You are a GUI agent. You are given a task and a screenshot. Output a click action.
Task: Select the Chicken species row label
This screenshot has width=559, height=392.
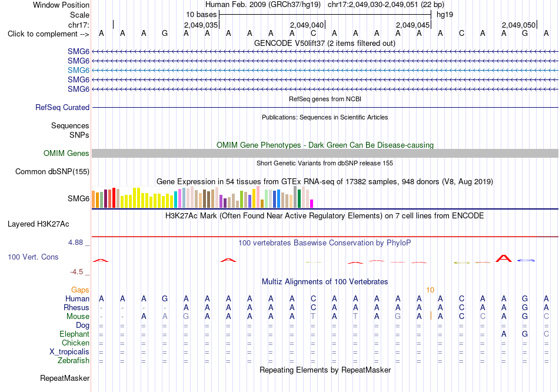point(75,343)
